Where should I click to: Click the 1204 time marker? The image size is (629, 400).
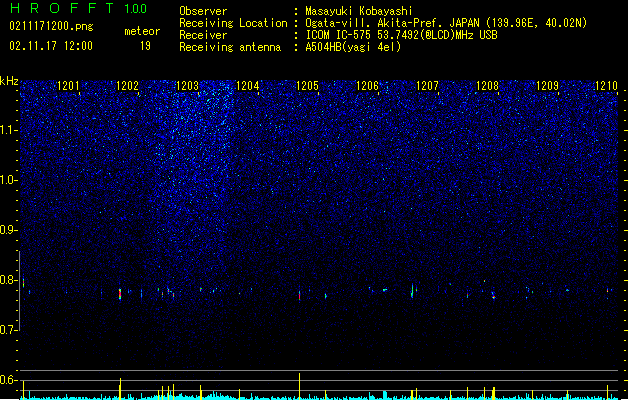tap(248, 85)
